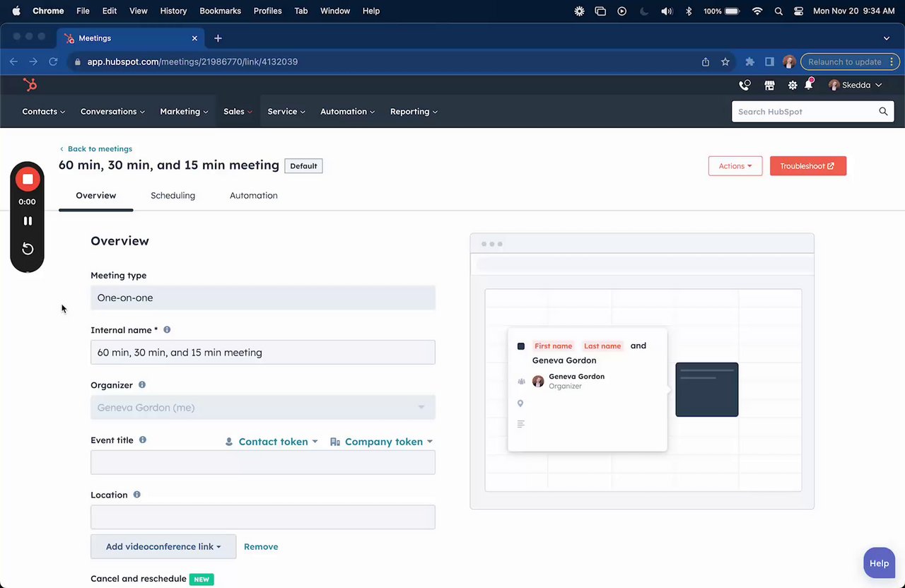Click the search magnifier in Search HubSpot
The image size is (905, 588).
(883, 112)
